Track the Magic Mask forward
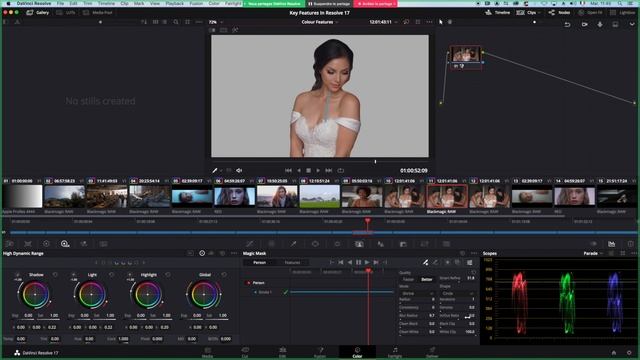The image size is (640, 360). (367, 262)
